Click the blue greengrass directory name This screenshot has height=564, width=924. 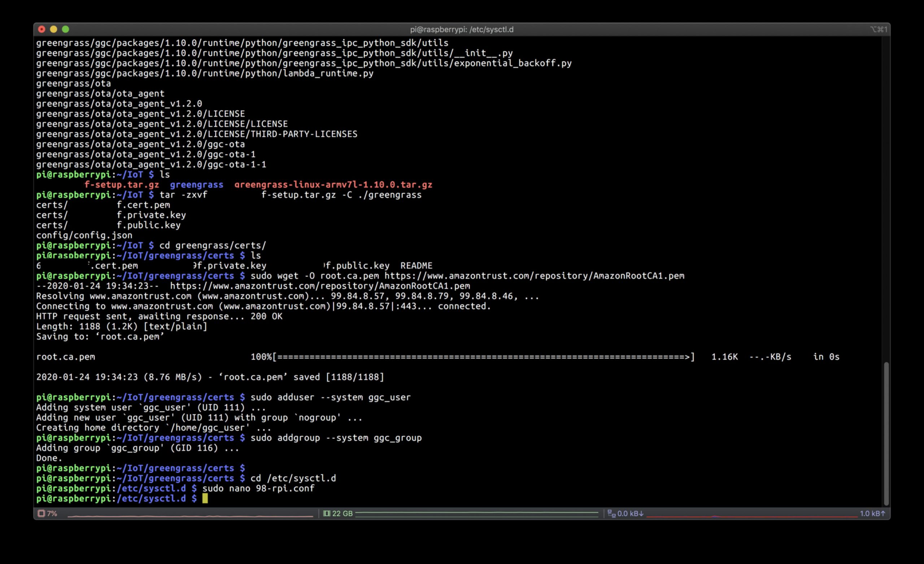pyautogui.click(x=196, y=185)
